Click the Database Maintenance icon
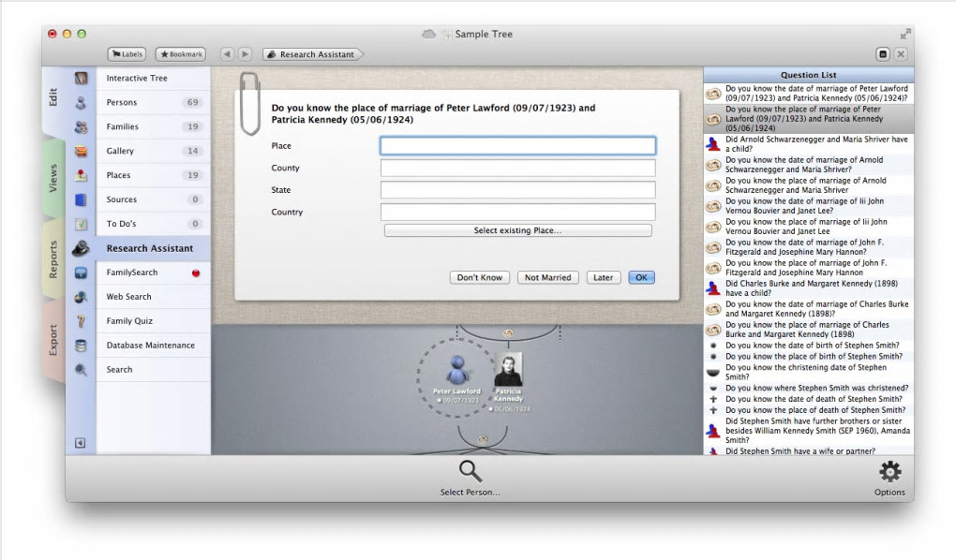 81,346
